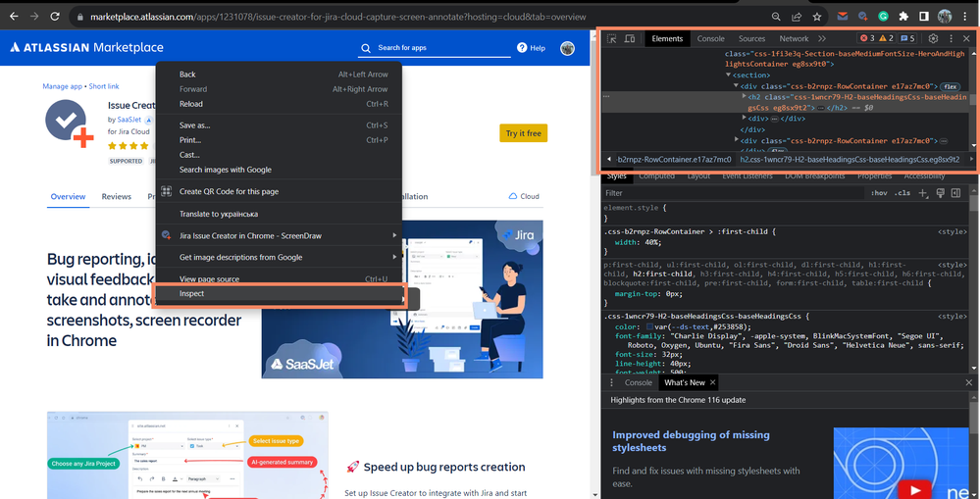Toggle the computed styles sidebar icon
Viewport: 980px width, 499px height.
[955, 193]
